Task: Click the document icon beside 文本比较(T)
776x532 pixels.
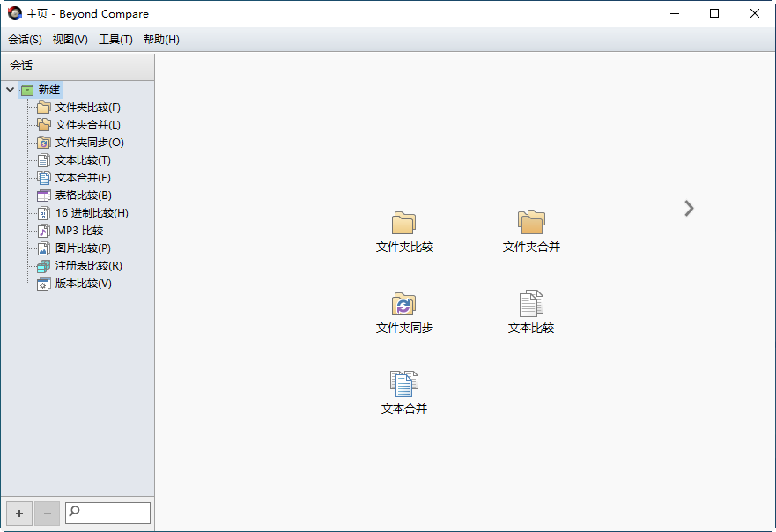Action: (x=43, y=160)
